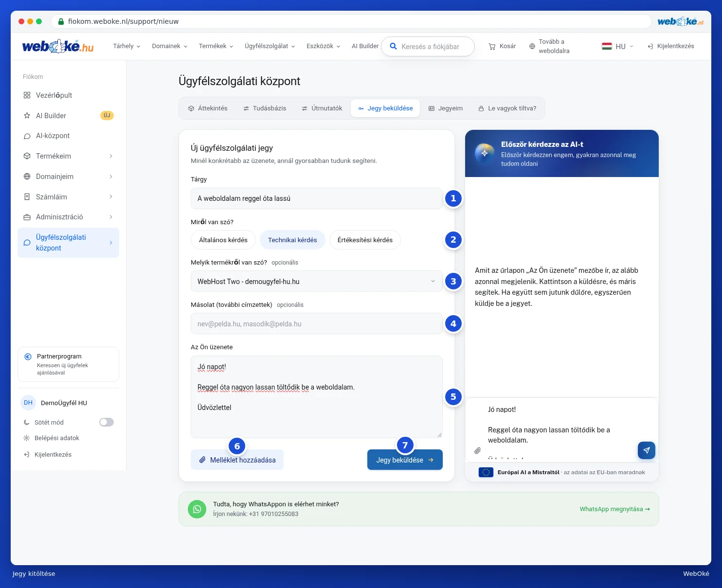Click the Az Ön üzenete message textarea
Screen dimensions: 722x588
pos(317,397)
